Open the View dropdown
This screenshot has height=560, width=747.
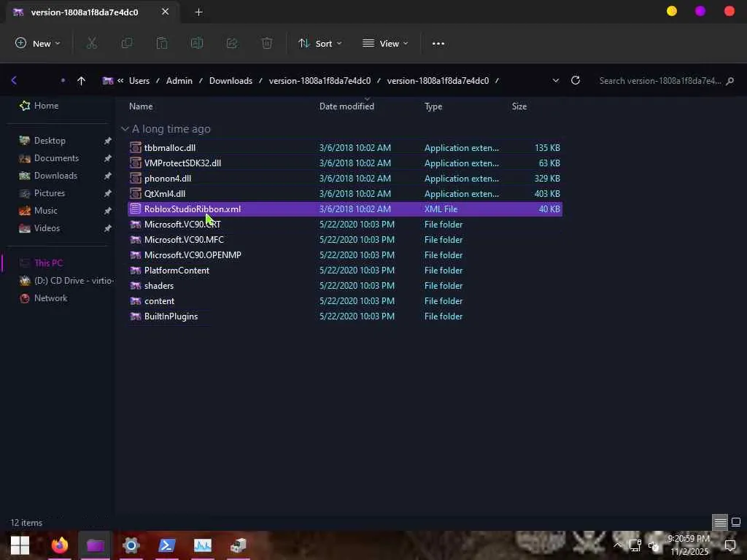(385, 43)
